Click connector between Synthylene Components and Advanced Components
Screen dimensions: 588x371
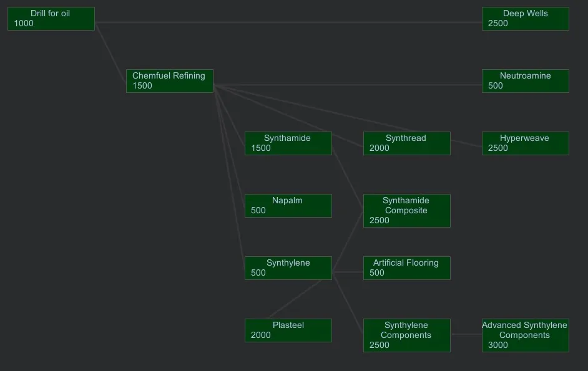click(x=466, y=335)
